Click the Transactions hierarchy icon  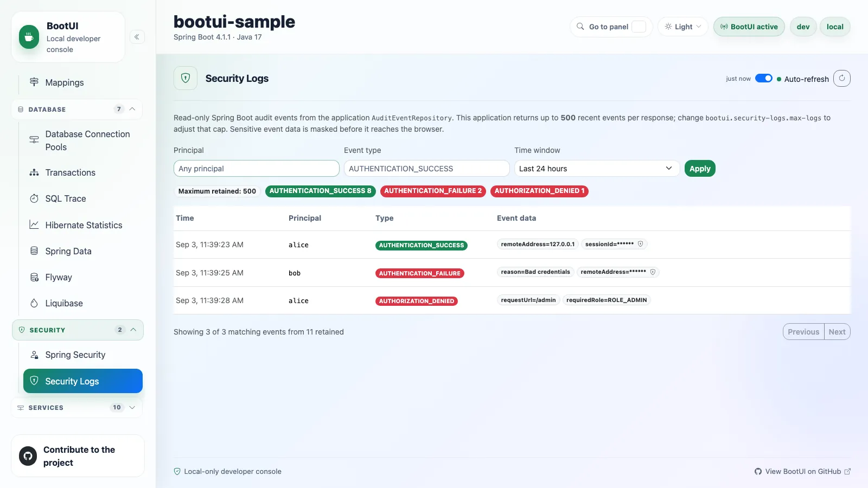tap(34, 172)
